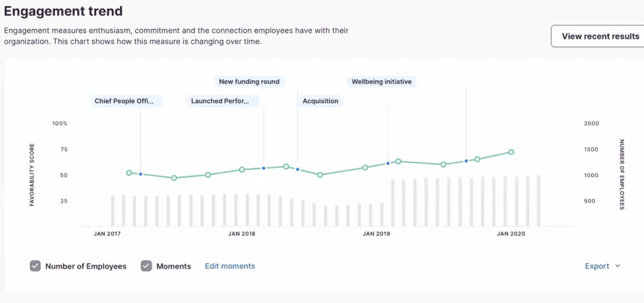Click the first green data point in 2017

click(129, 173)
